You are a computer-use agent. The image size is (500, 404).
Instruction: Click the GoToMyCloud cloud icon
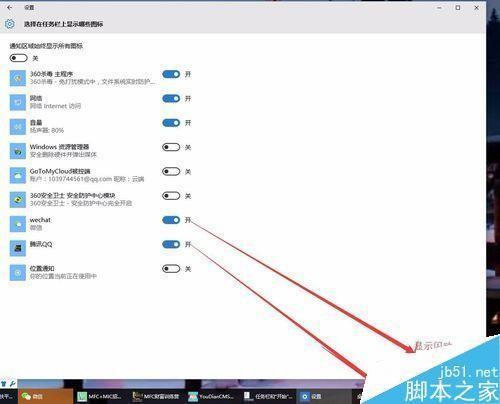[x=18, y=176]
